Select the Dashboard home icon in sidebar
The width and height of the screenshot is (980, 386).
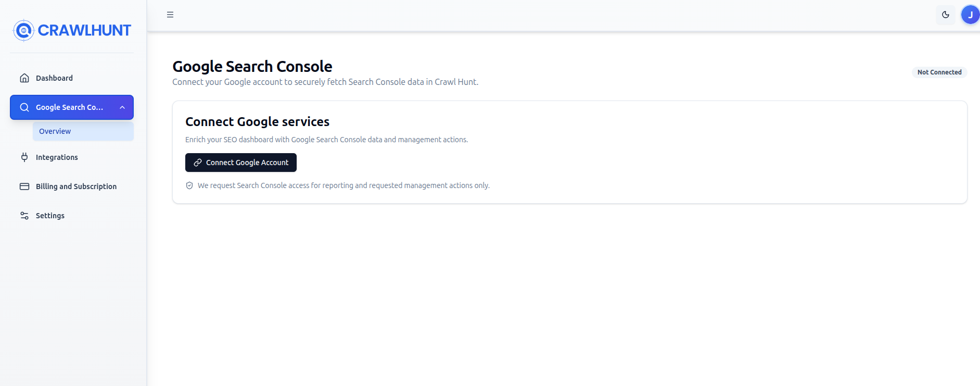(24, 77)
